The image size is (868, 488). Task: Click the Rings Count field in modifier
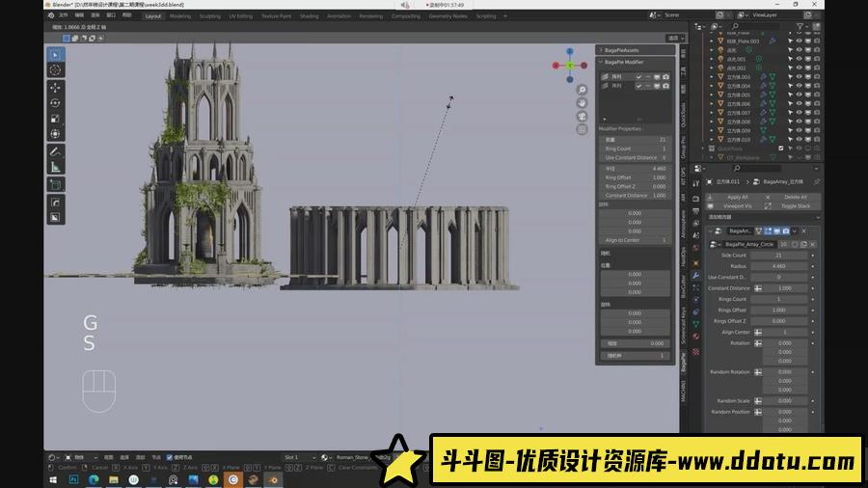[x=778, y=299]
